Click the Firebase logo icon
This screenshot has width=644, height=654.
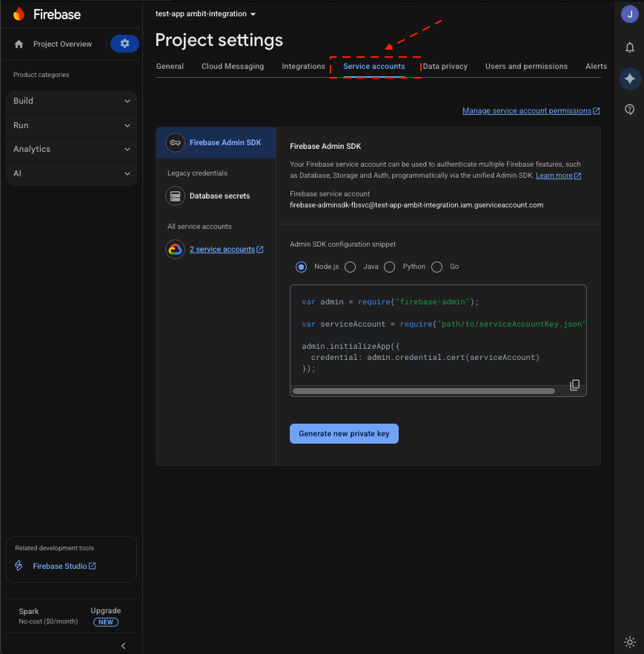[19, 13]
